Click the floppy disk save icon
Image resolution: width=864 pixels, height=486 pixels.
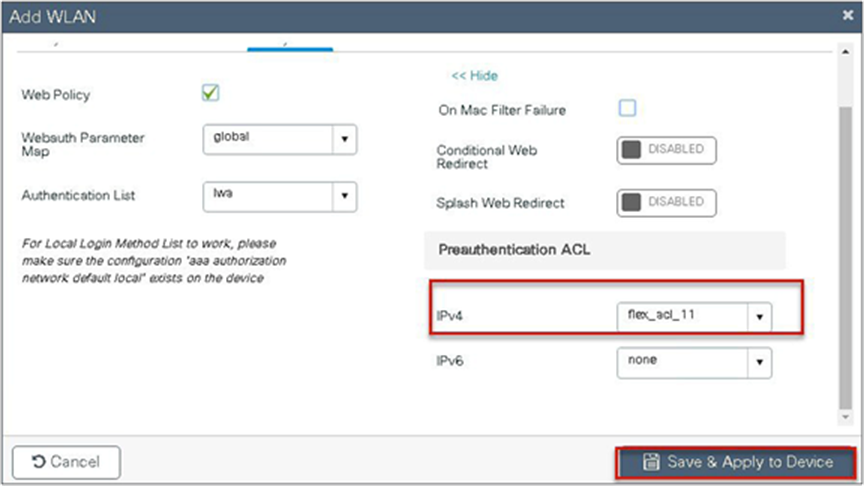(651, 462)
